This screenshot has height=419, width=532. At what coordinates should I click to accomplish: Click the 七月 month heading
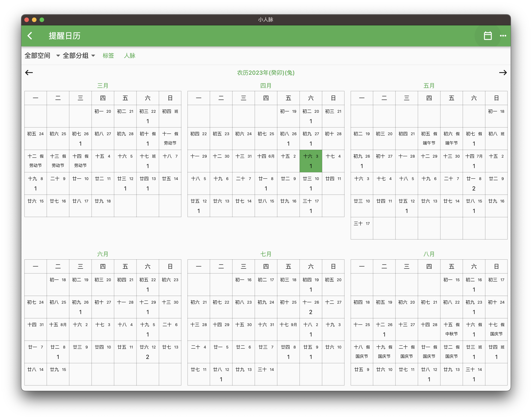click(266, 254)
